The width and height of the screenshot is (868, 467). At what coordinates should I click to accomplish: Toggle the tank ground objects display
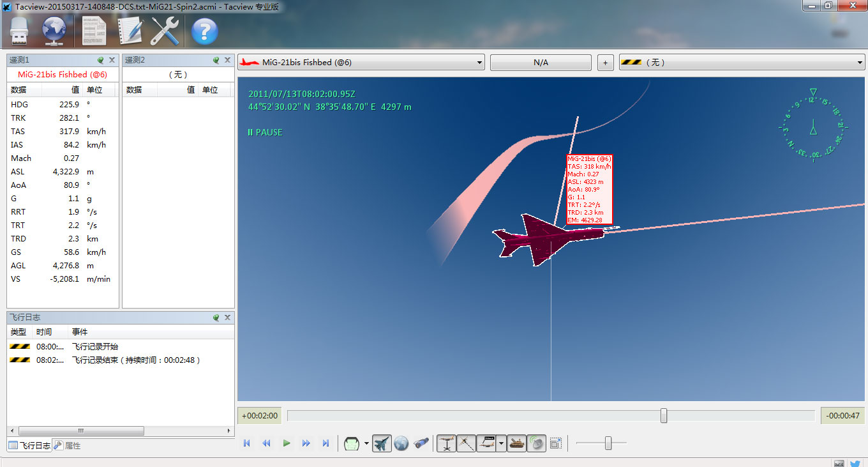pos(517,443)
